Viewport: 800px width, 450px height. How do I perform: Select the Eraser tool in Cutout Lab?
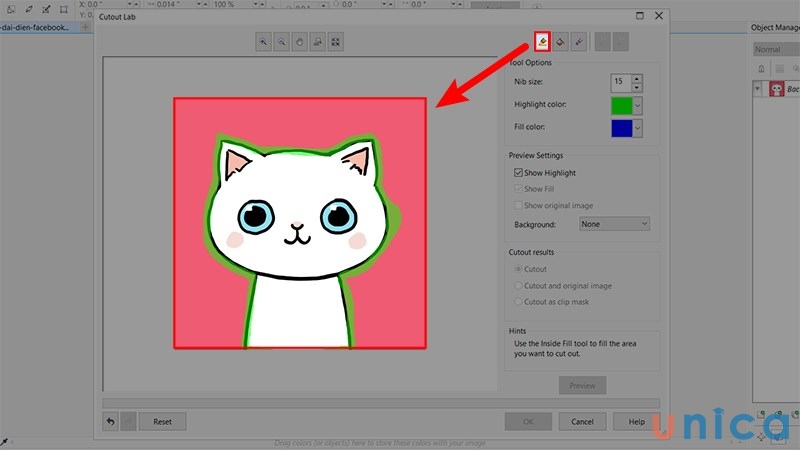[x=579, y=41]
